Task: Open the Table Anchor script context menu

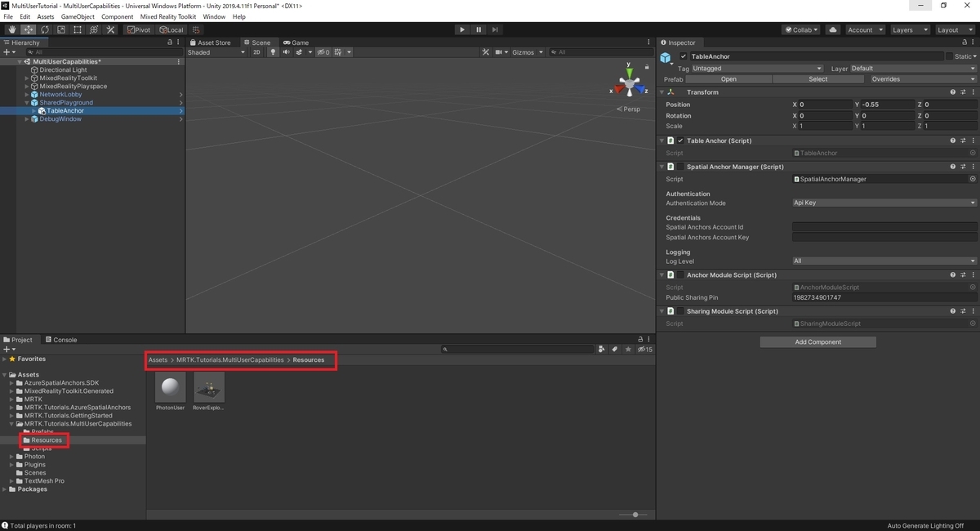Action: (973, 141)
